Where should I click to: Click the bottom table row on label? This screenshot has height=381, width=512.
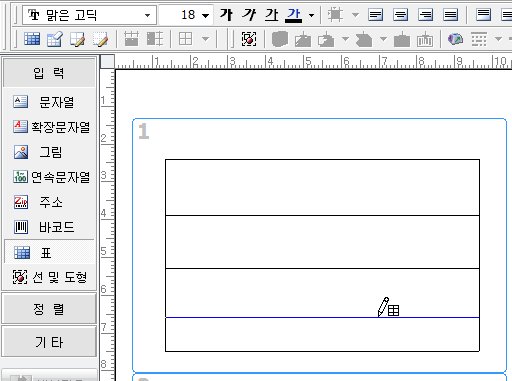click(322, 334)
